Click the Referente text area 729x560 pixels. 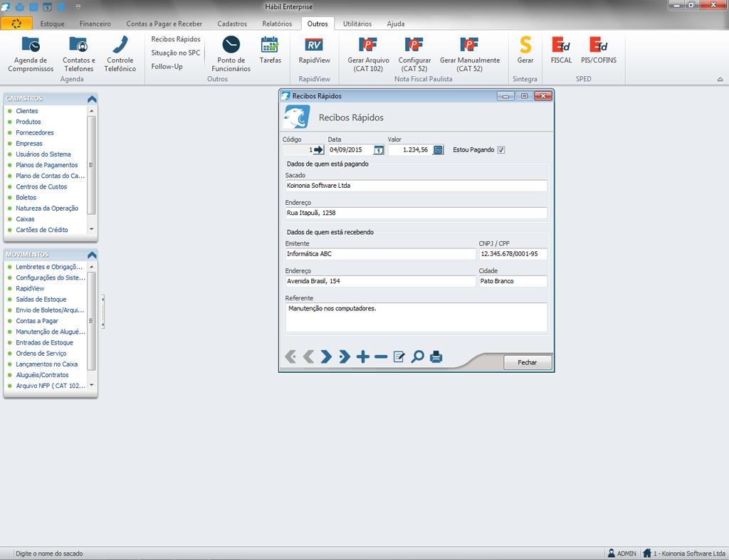(416, 317)
